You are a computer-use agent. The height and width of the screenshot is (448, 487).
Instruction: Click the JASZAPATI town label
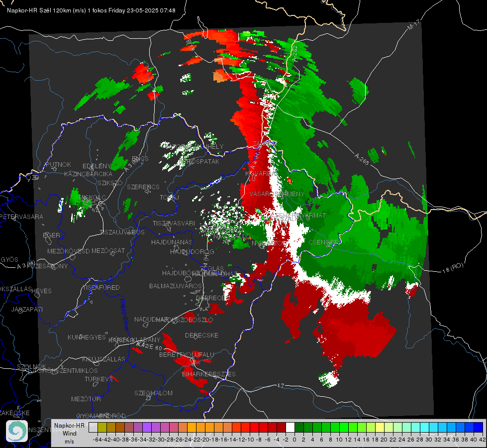(x=27, y=309)
